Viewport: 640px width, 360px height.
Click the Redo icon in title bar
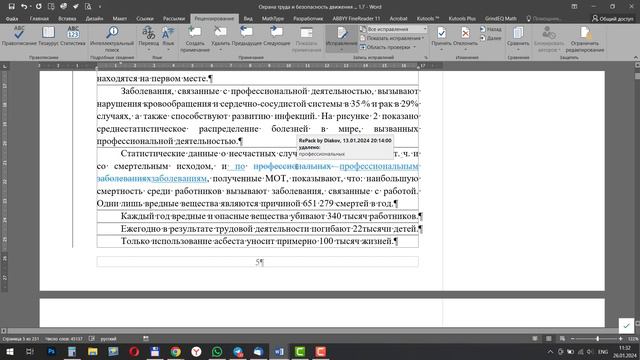pos(38,7)
